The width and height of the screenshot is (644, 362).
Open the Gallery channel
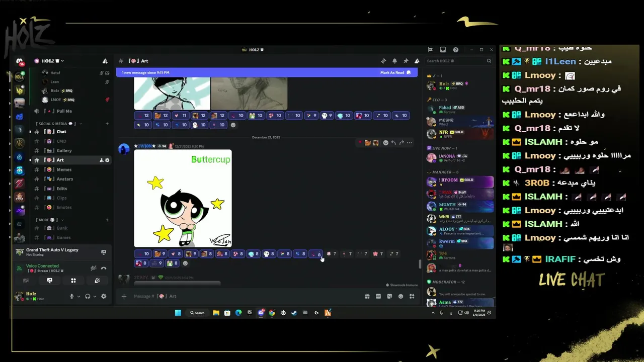click(71, 150)
